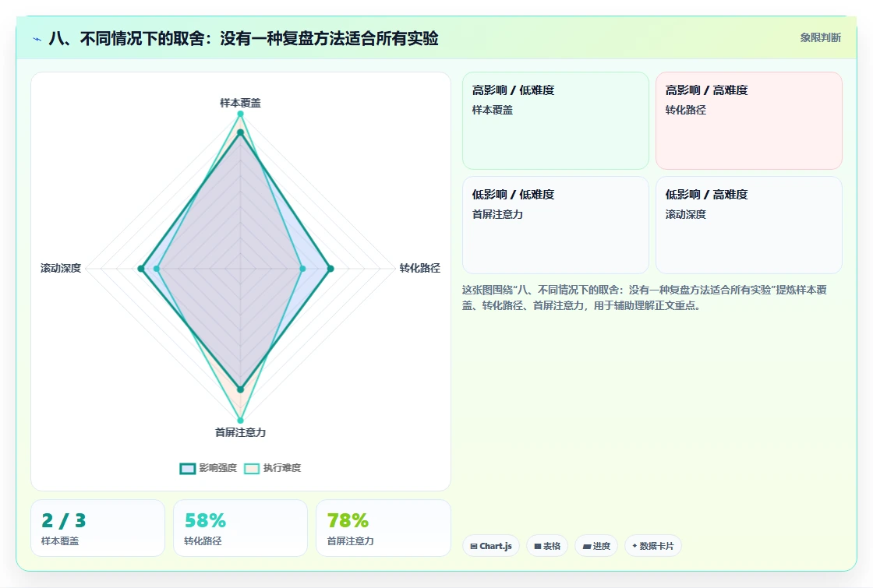Viewport: 873px width, 588px height.
Task: Select the 低影响 / 高难度 quadrant card
Action: 749,225
